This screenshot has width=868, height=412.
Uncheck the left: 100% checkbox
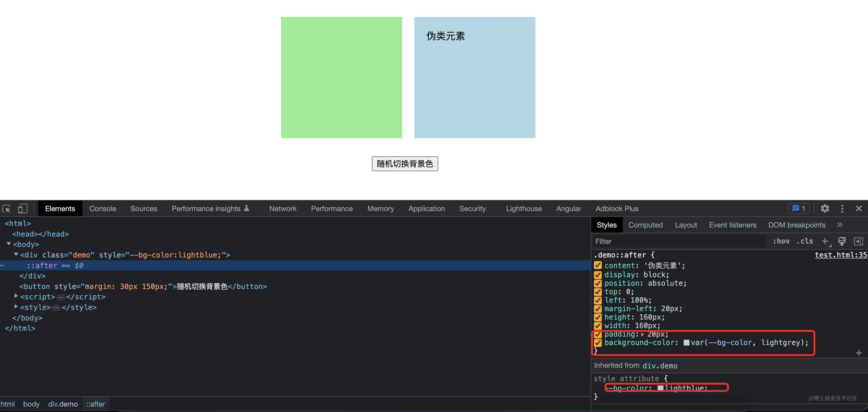tap(598, 300)
